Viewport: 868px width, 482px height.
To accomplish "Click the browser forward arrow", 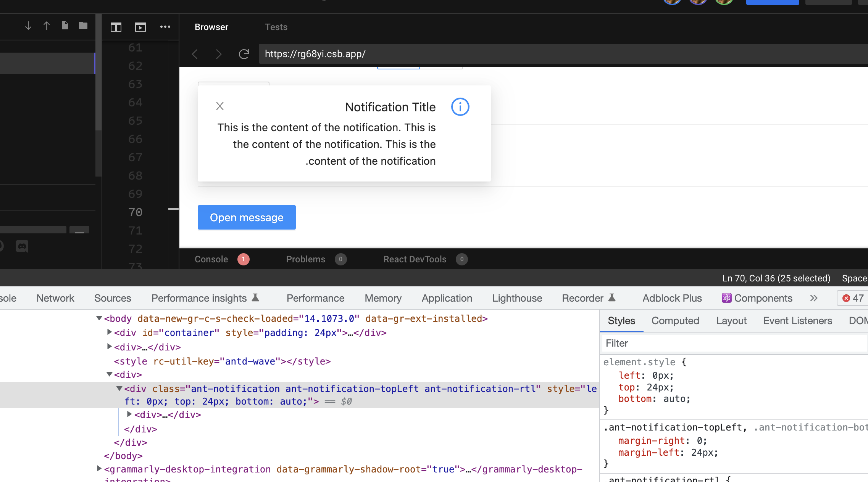I will click(x=219, y=54).
